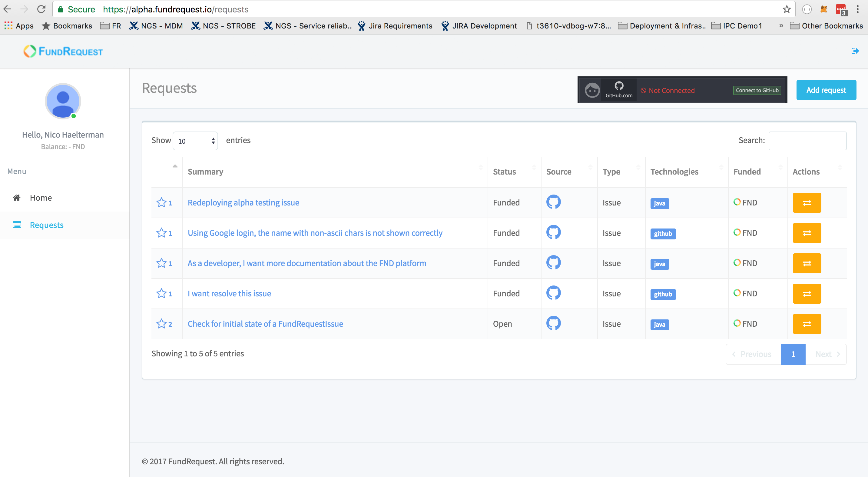This screenshot has width=868, height=477.
Task: Reload the page
Action: [x=41, y=9]
